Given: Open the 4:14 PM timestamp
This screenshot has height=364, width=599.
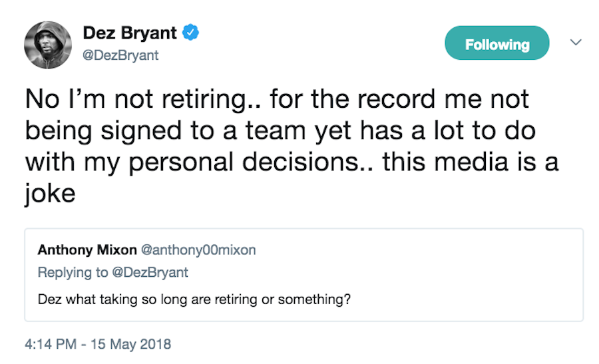Looking at the screenshot, I should pyautogui.click(x=49, y=344).
